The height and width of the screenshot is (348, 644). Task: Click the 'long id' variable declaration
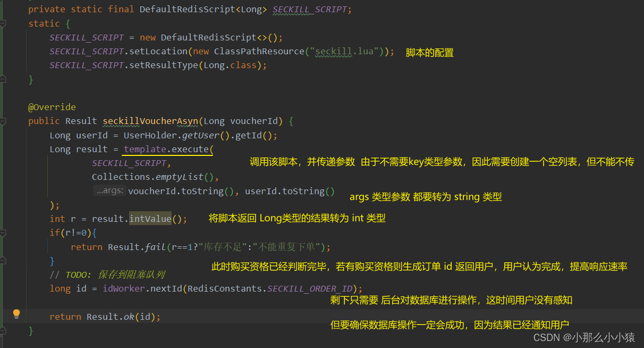[67, 288]
